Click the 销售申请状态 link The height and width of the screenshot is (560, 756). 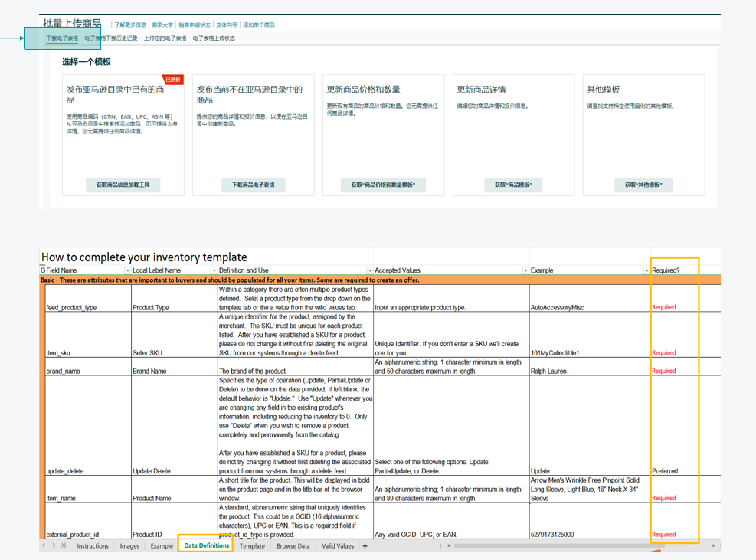point(195,25)
